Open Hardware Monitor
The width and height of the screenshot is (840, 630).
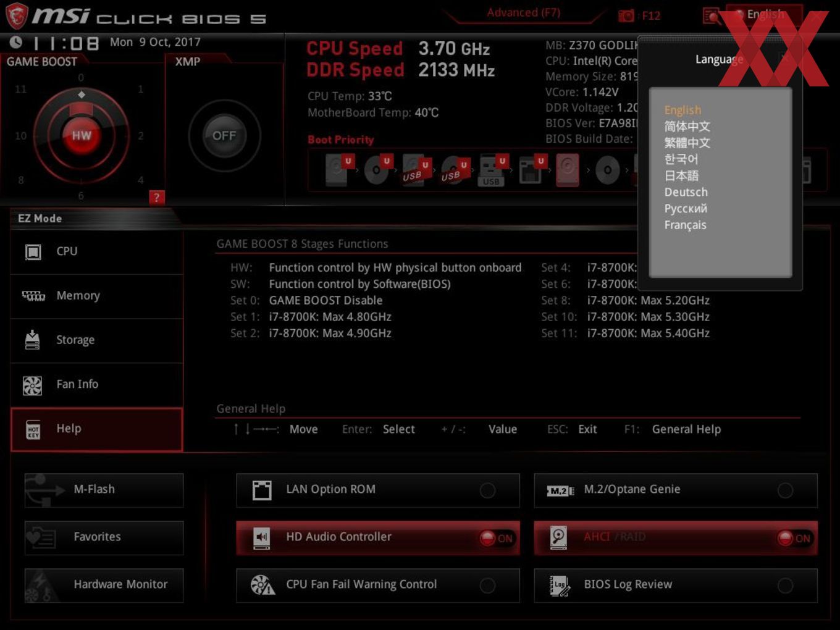pyautogui.click(x=104, y=585)
